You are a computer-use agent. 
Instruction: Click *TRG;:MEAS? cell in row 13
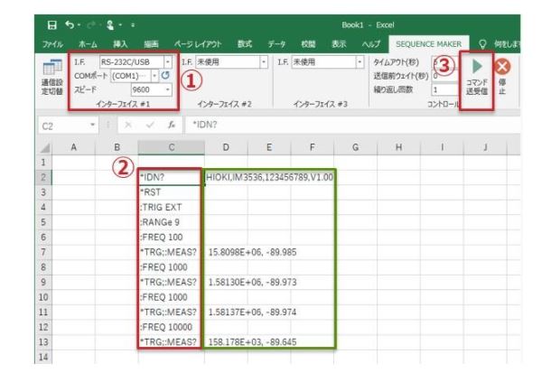[x=171, y=341]
